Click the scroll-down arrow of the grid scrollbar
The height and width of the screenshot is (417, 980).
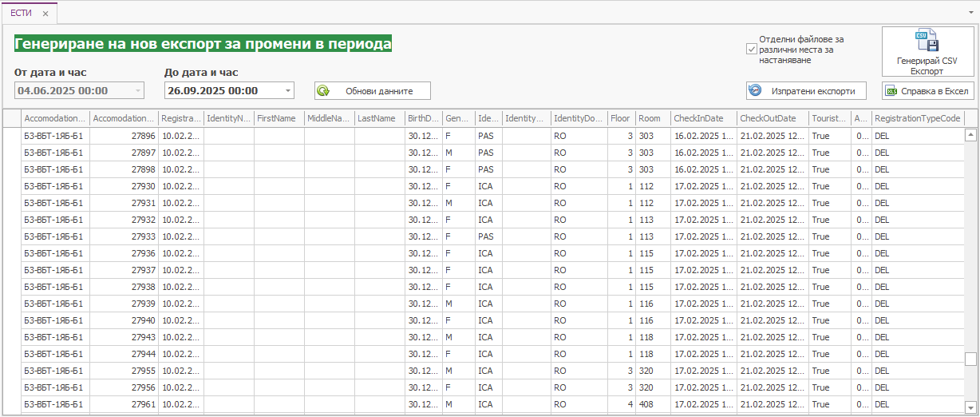pos(970,406)
